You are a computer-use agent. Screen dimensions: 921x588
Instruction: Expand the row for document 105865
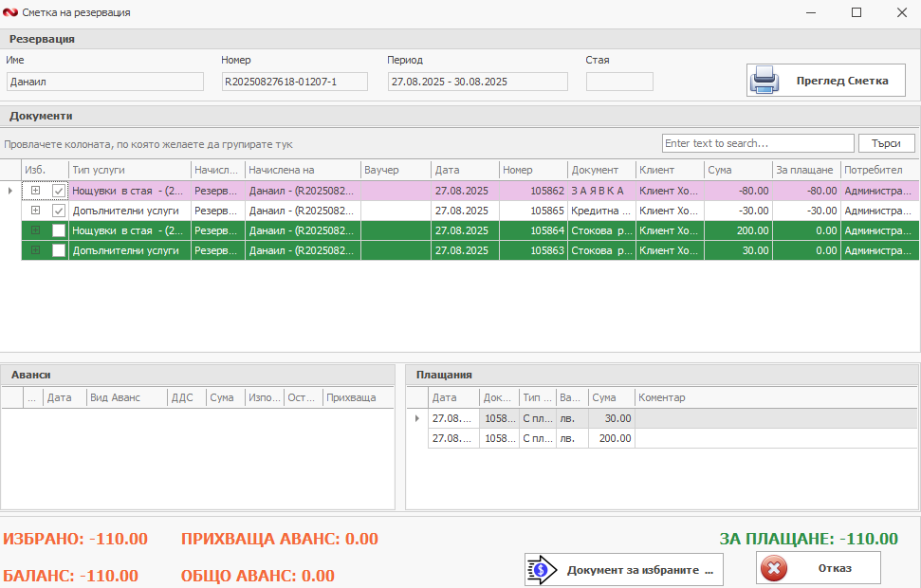click(x=35, y=211)
